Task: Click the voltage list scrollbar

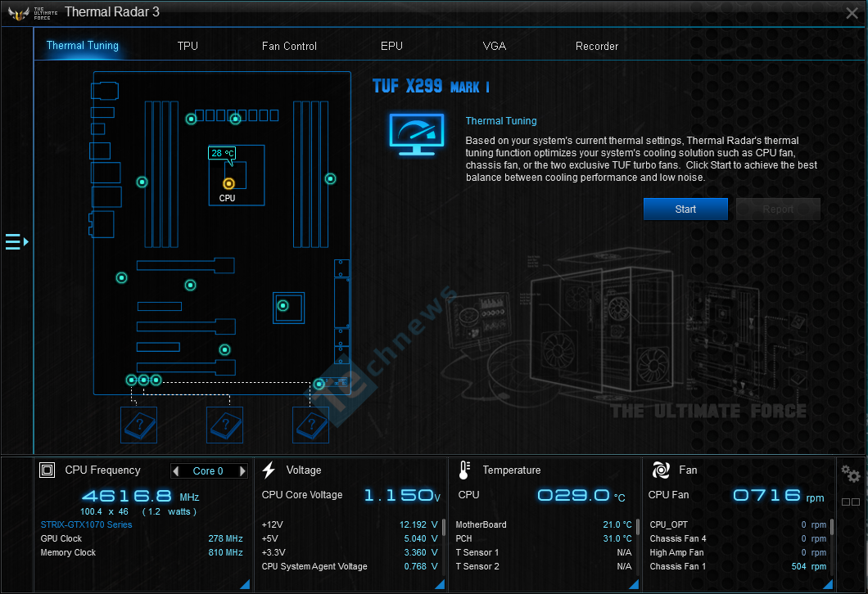Action: coord(443,527)
